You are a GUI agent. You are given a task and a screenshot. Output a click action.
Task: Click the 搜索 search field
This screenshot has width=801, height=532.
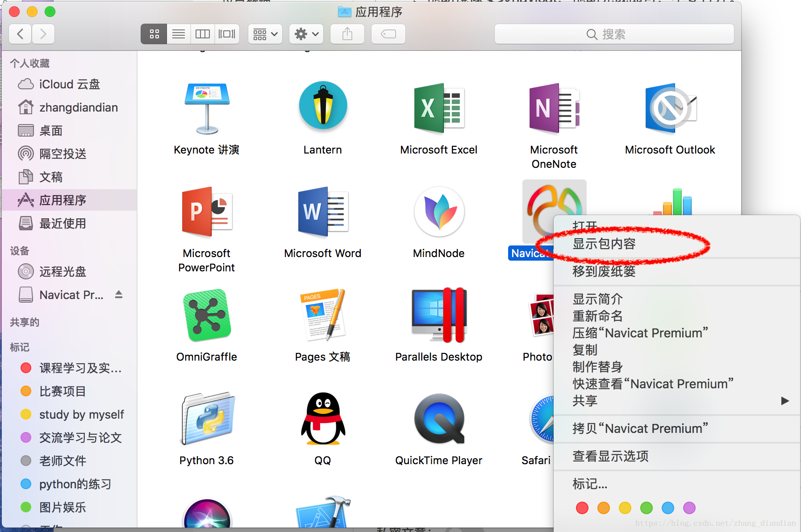point(614,34)
